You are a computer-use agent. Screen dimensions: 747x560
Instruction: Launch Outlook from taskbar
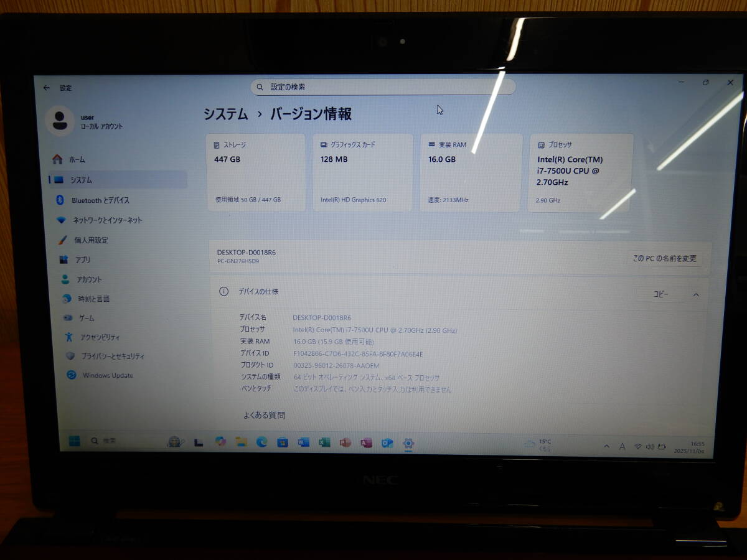click(387, 443)
